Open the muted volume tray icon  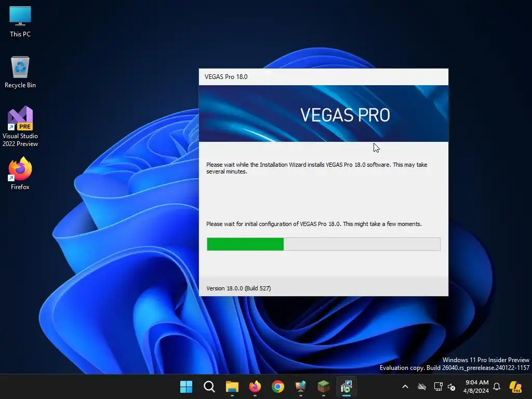451,387
